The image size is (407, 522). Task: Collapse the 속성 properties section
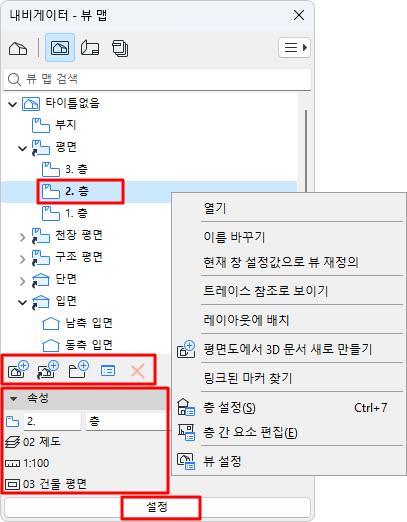tap(14, 398)
